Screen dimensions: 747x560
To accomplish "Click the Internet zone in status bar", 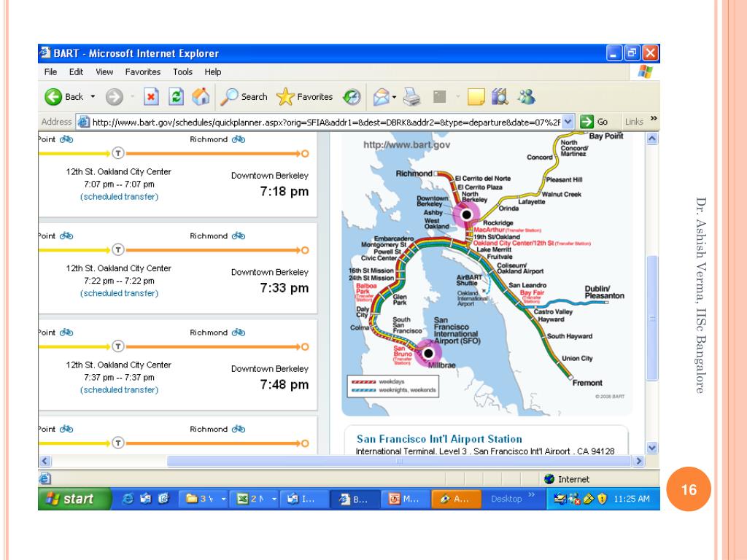I will tap(567, 479).
